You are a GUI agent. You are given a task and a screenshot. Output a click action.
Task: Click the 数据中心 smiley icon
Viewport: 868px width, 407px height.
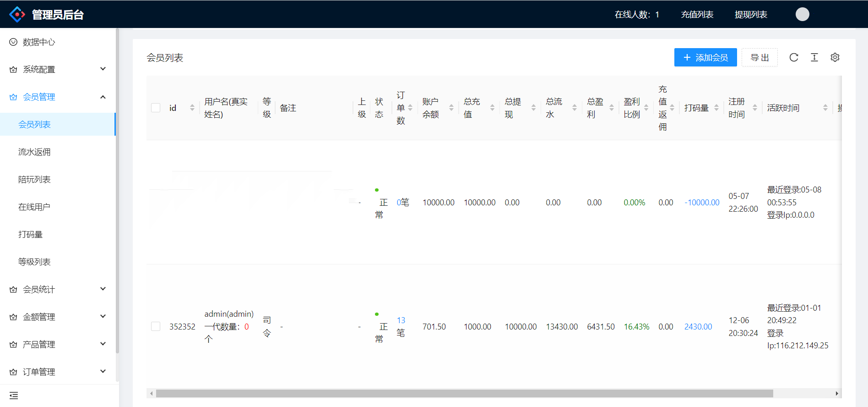[13, 42]
